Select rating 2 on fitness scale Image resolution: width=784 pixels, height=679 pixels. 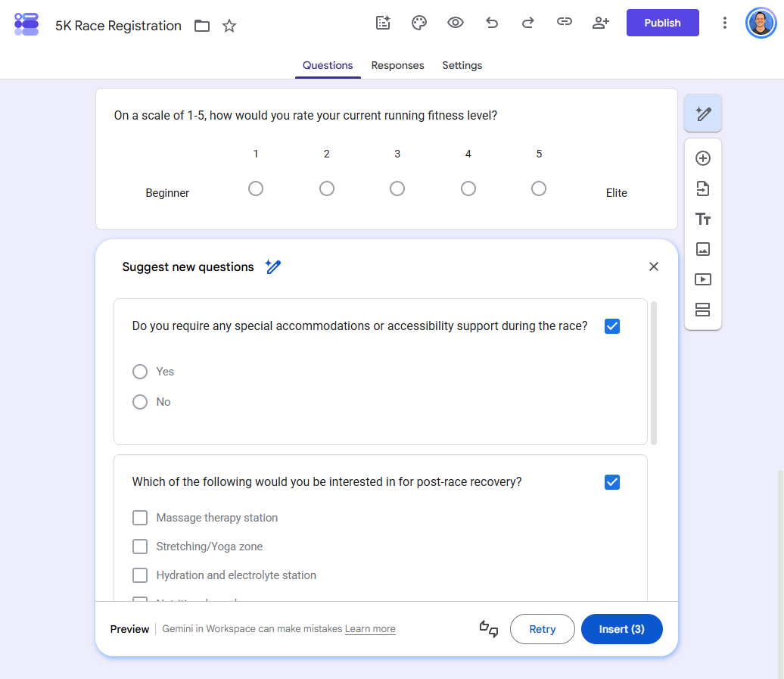pyautogui.click(x=326, y=188)
